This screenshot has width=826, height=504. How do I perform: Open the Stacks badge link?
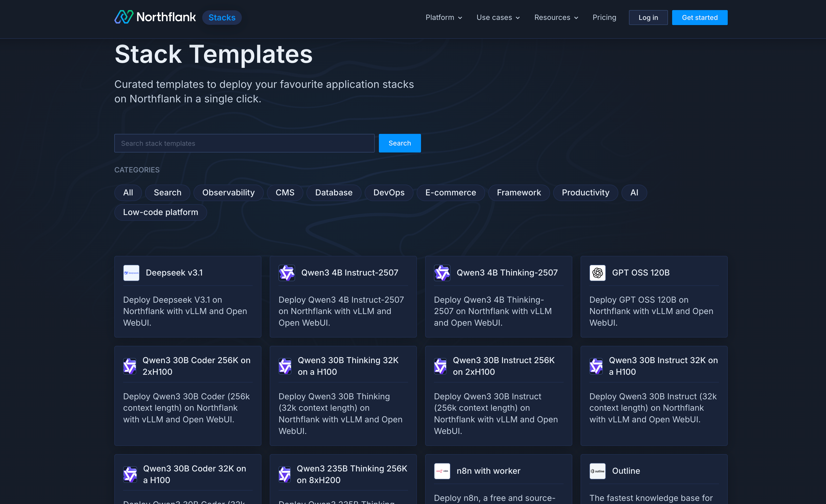[x=222, y=17]
